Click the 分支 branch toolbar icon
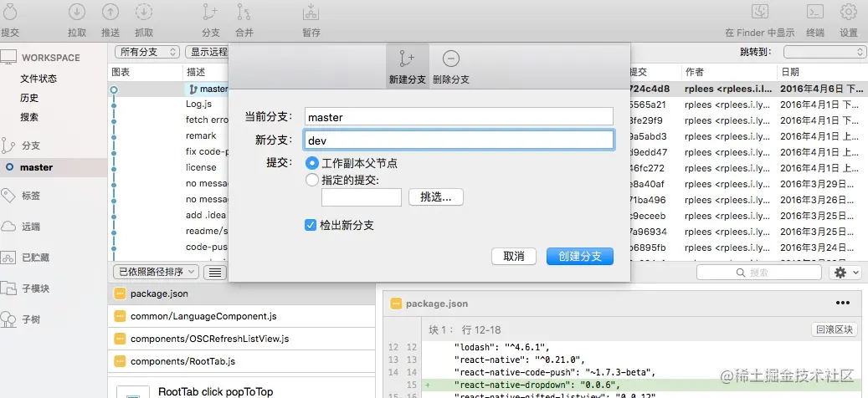The height and width of the screenshot is (398, 868). [210, 13]
